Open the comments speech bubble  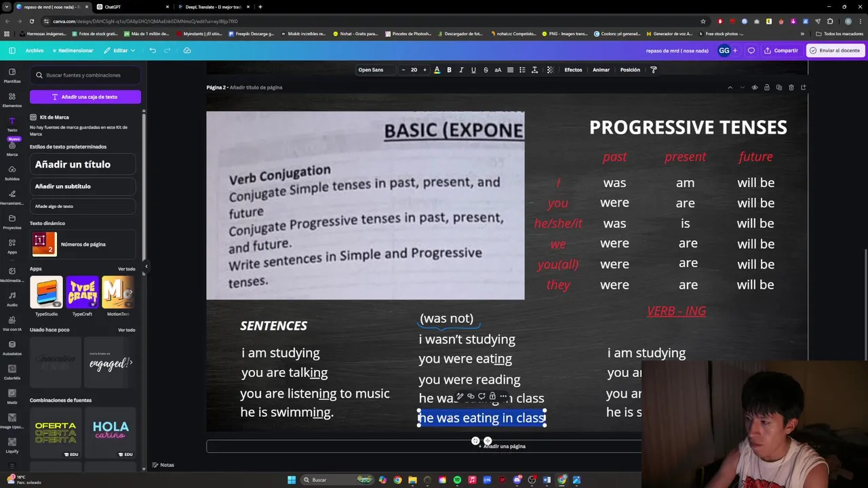[751, 50]
